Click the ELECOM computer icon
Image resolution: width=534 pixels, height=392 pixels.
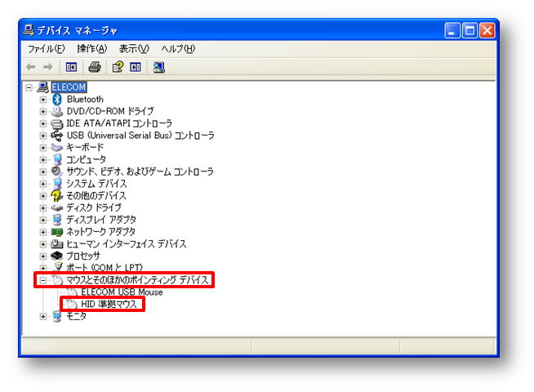pos(43,87)
